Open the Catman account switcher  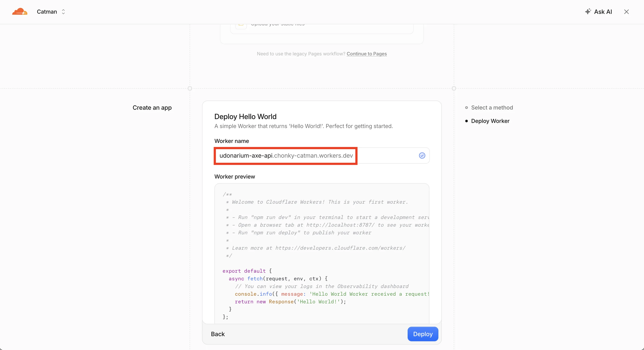[x=51, y=12]
